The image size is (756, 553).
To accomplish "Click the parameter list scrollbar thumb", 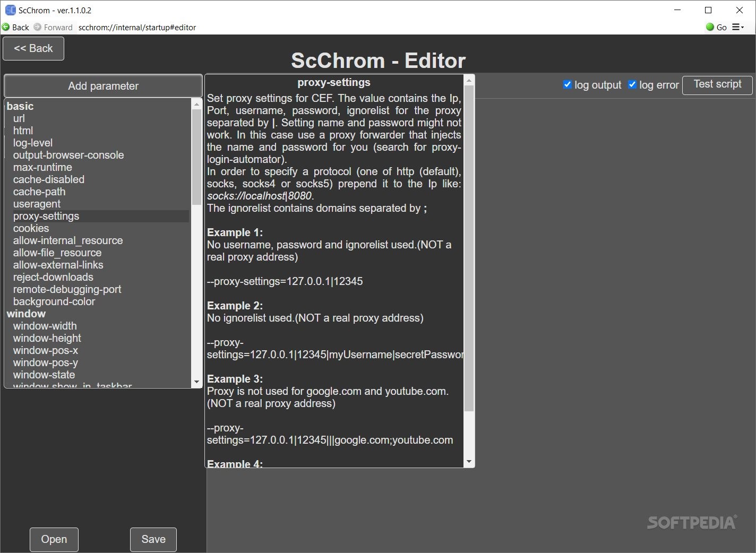I will pyautogui.click(x=196, y=157).
